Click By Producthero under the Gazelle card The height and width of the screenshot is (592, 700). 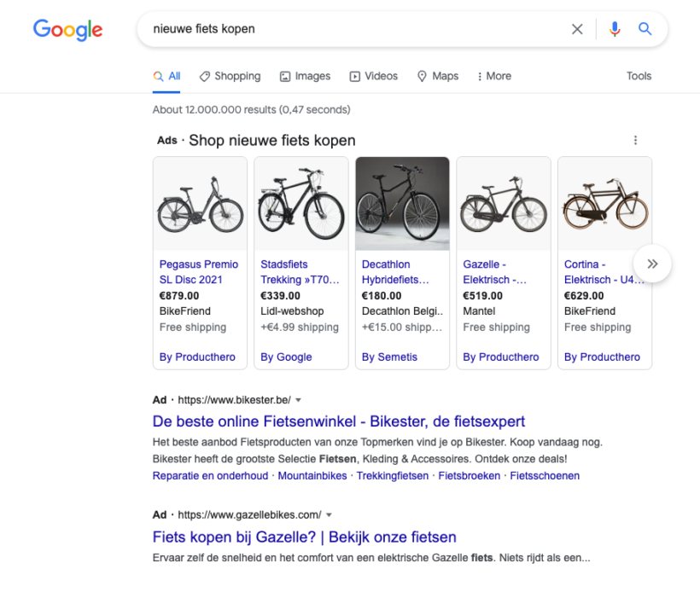coord(501,357)
